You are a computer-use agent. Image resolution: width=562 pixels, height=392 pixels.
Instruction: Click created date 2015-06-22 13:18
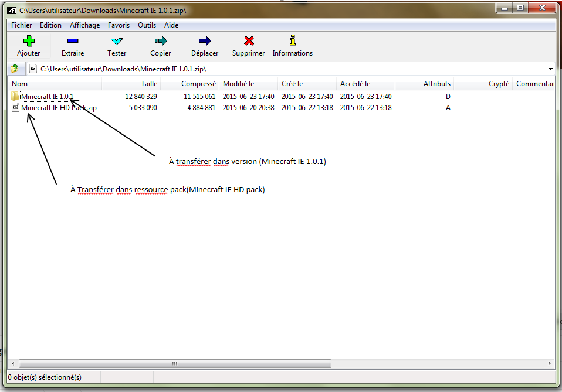[x=307, y=107]
